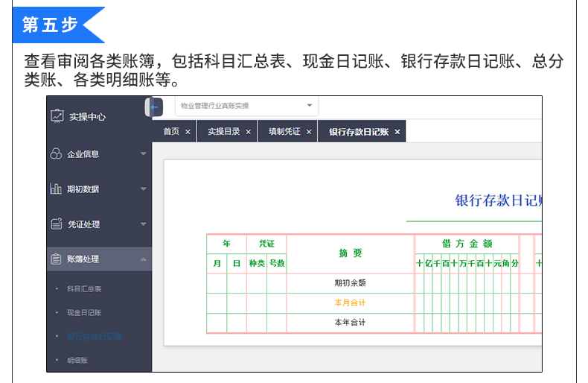Screen dimensions: 588x383
Task: Select the 银行存款日记账 tab
Action: point(359,132)
